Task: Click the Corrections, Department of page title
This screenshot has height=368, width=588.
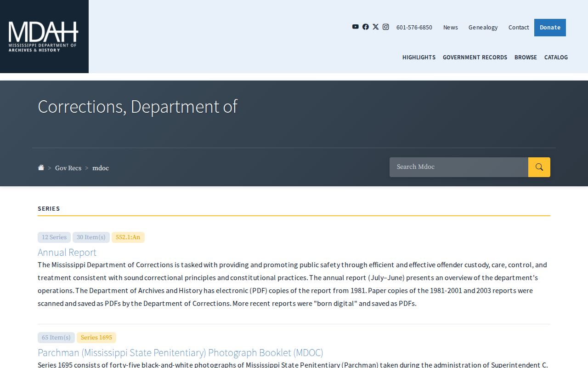Action: [137, 106]
